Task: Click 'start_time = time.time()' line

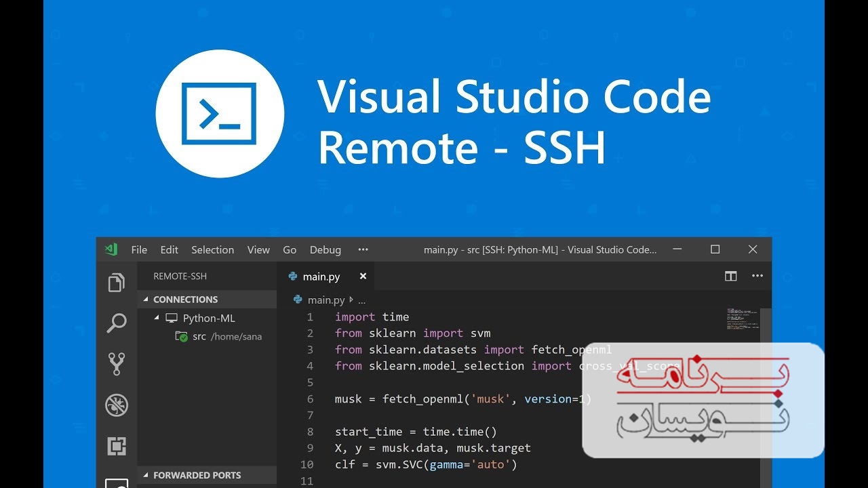Action: pyautogui.click(x=416, y=432)
